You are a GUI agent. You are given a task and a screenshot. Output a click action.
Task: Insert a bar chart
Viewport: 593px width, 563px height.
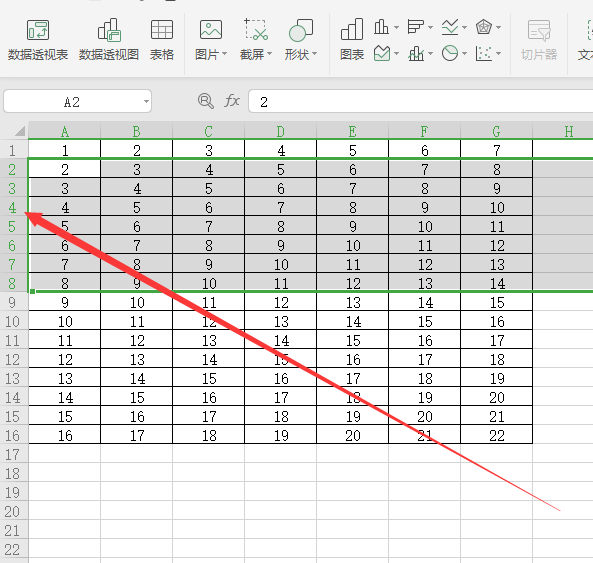pyautogui.click(x=415, y=27)
